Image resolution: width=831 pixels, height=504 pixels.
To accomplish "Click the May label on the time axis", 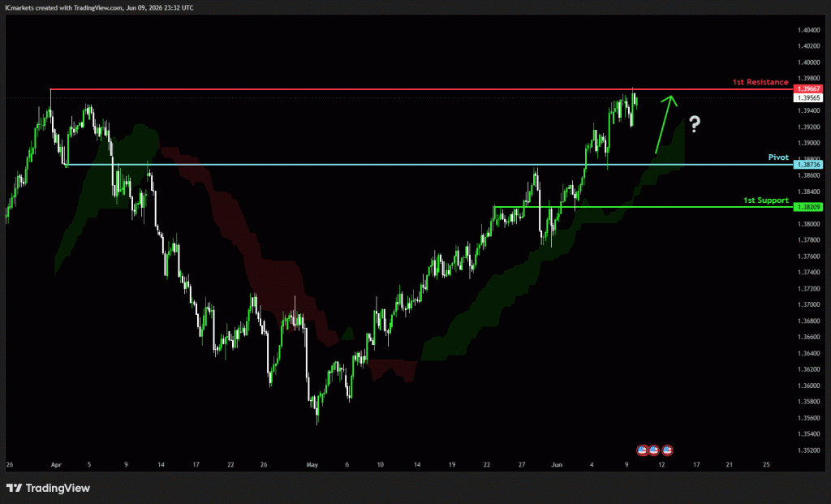I will click(x=312, y=465).
